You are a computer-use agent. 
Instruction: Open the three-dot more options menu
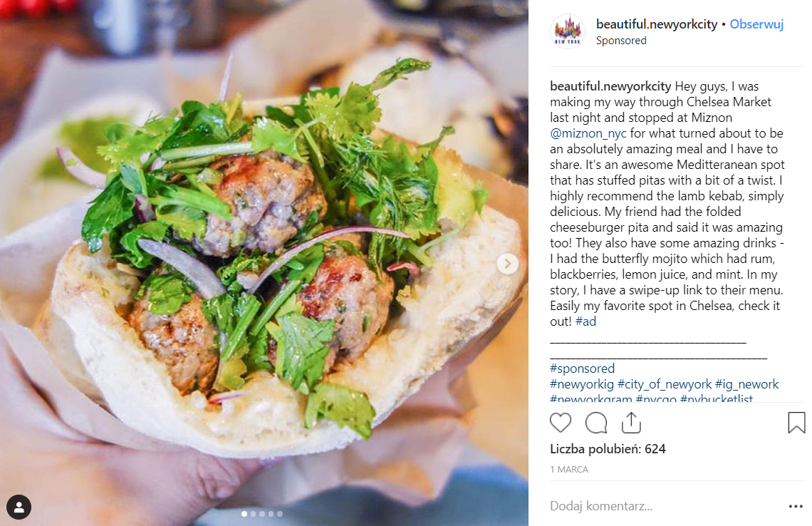(x=796, y=506)
